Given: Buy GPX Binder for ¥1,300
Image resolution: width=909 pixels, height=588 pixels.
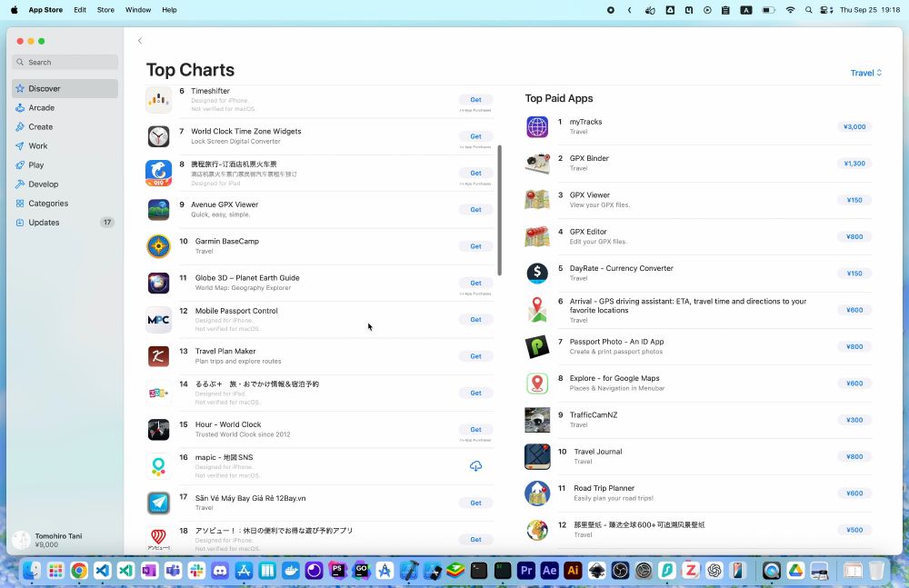Looking at the screenshot, I should coord(854,164).
